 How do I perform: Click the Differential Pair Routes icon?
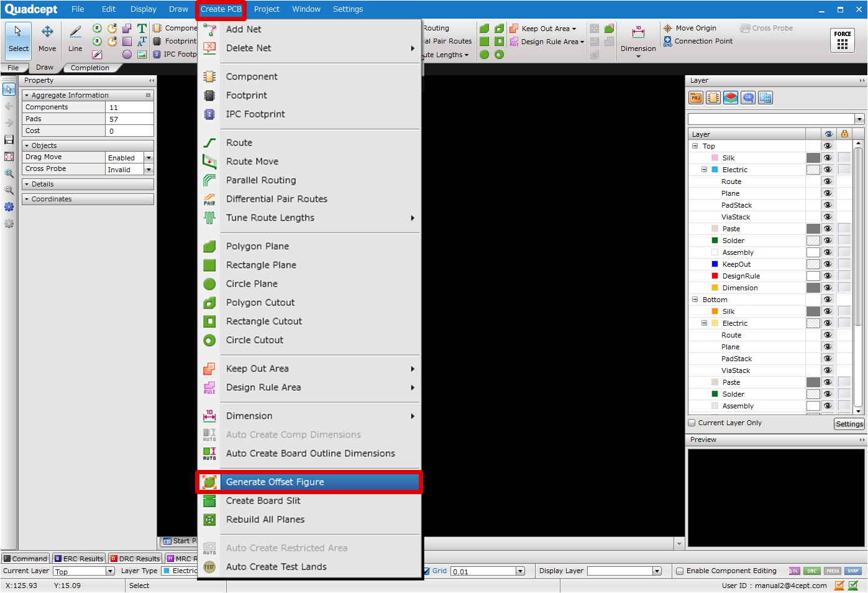[x=210, y=199]
